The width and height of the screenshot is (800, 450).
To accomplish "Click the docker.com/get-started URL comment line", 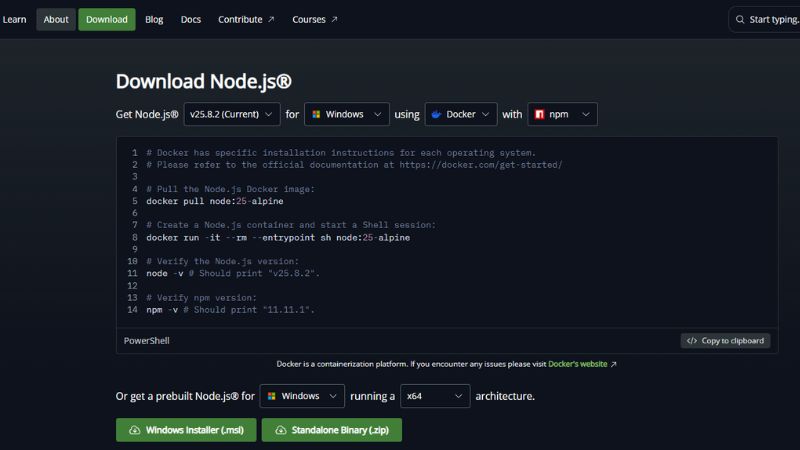I will pyautogui.click(x=354, y=165).
